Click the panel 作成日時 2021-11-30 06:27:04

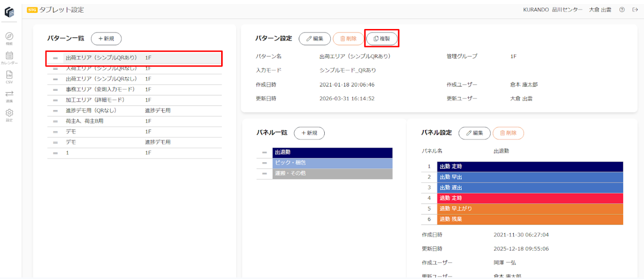(521, 234)
